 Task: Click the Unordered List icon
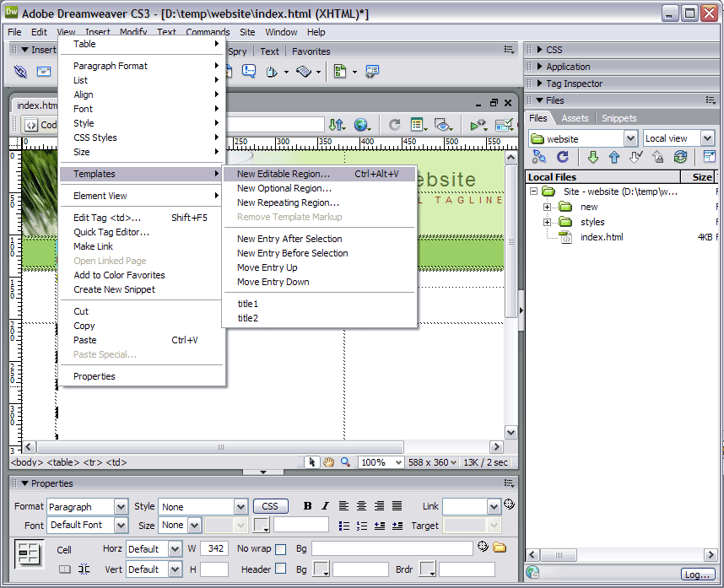pos(344,526)
